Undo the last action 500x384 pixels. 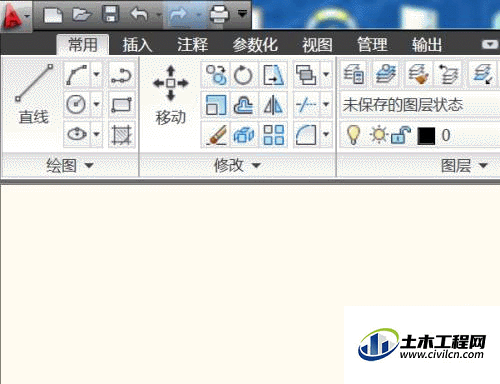pyautogui.click(x=139, y=15)
